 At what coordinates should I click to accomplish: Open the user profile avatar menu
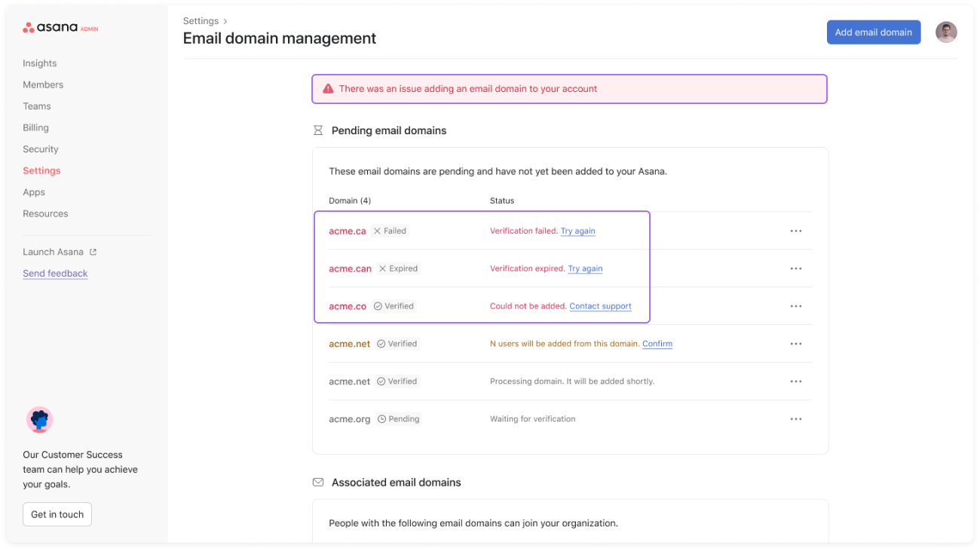946,32
